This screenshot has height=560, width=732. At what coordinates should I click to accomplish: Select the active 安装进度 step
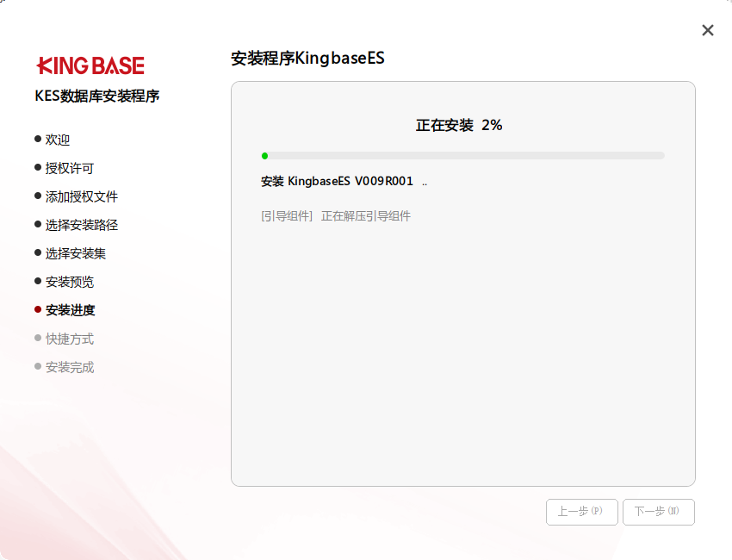click(x=70, y=310)
